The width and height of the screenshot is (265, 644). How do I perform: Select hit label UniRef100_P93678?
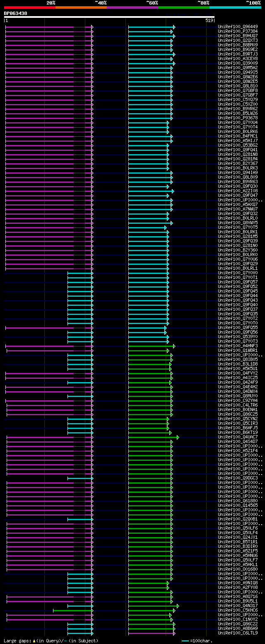pos(238,118)
